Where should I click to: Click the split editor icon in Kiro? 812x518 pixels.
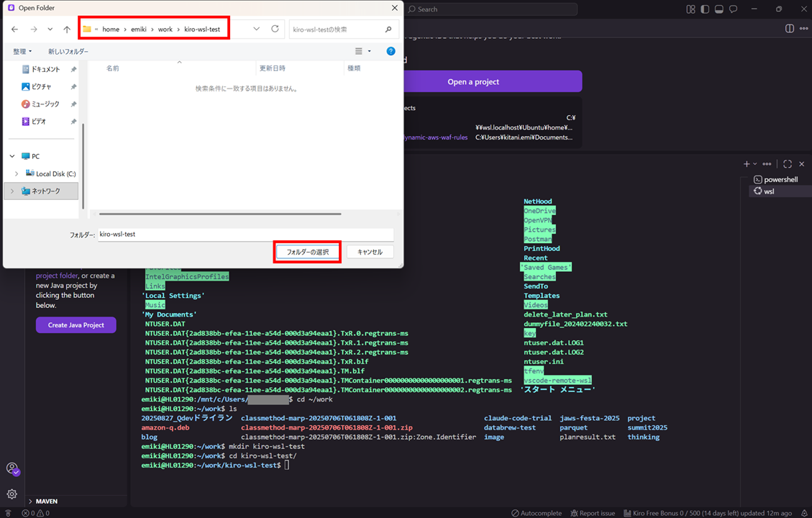pos(789,29)
